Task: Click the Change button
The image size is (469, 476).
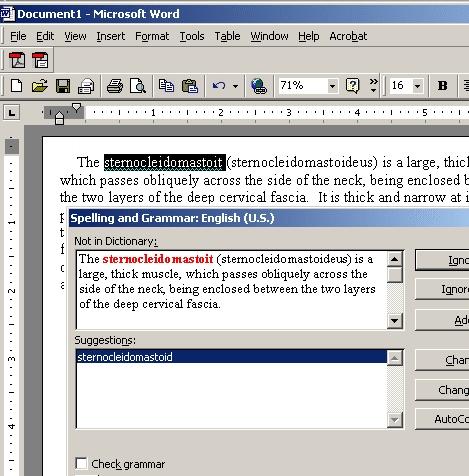Action: pos(442,360)
